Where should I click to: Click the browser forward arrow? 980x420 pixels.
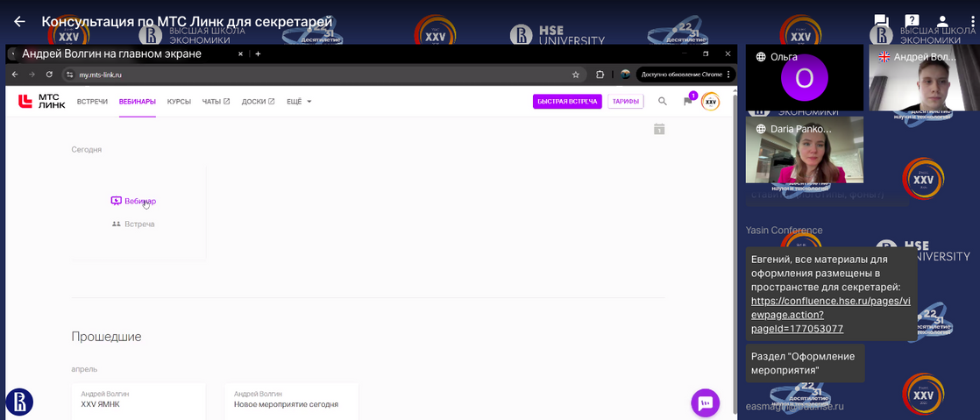(x=32, y=75)
